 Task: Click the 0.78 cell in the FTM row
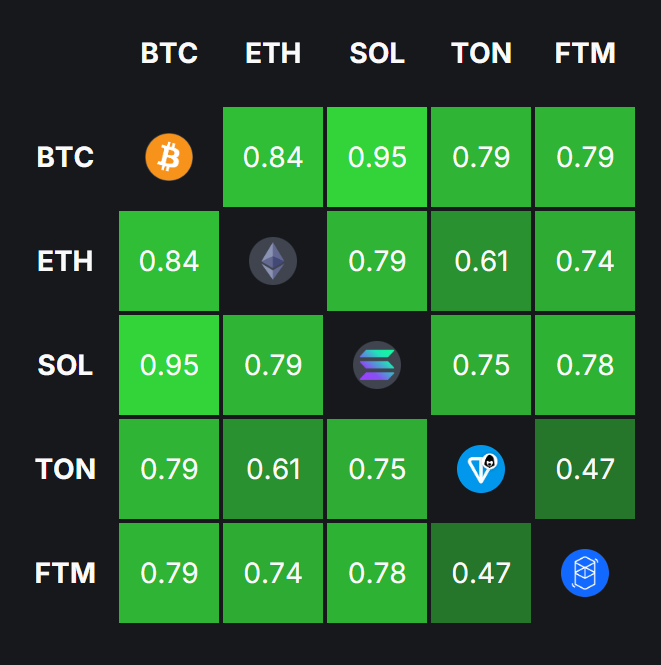click(377, 573)
